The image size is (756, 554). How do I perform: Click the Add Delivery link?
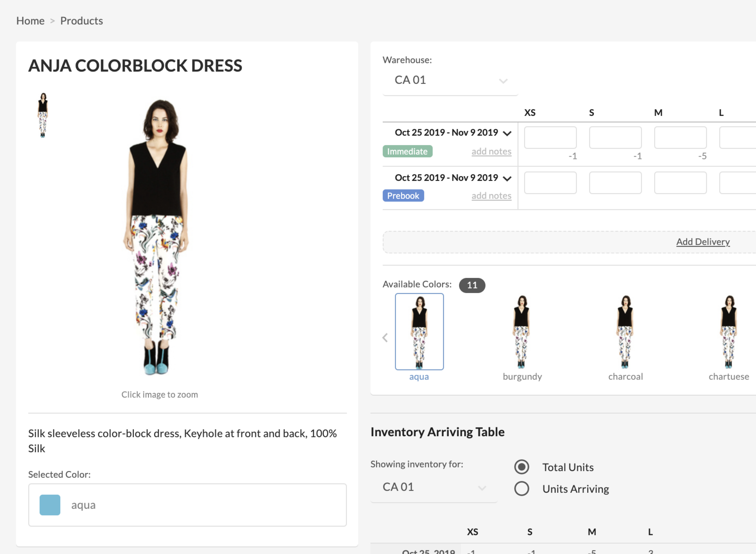[x=703, y=241]
